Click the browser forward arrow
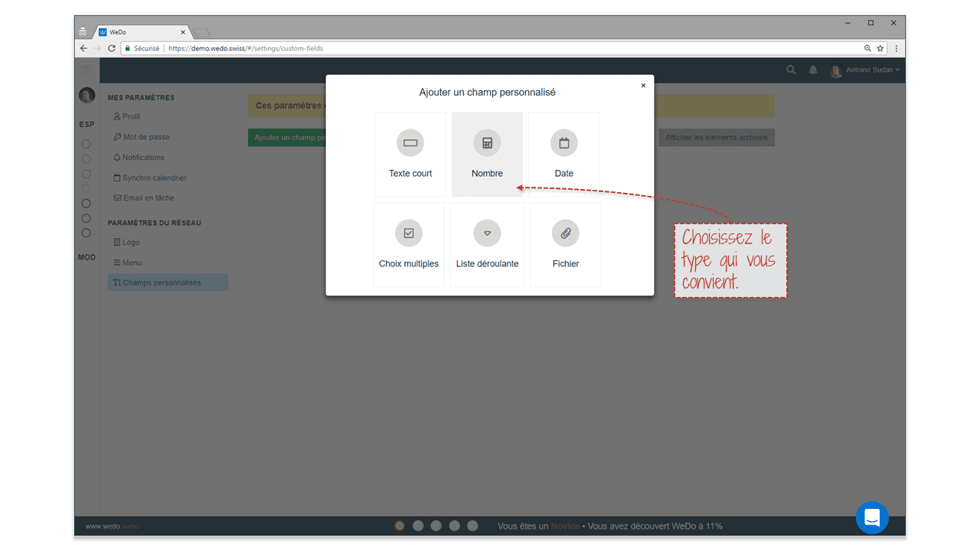Screen dimensions: 980x551 tap(97, 48)
